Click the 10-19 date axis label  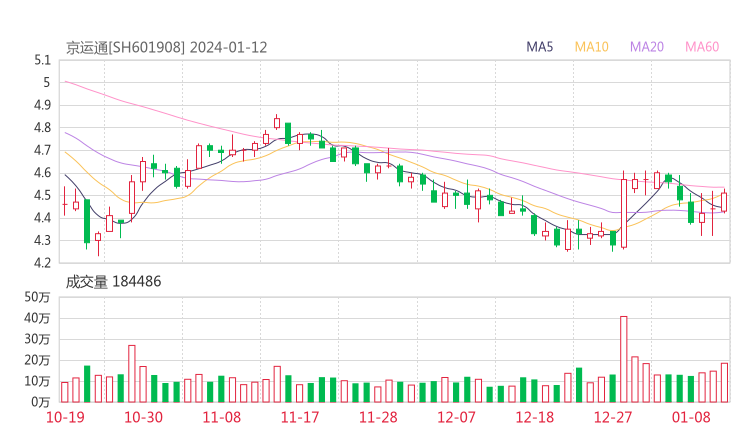click(x=65, y=417)
